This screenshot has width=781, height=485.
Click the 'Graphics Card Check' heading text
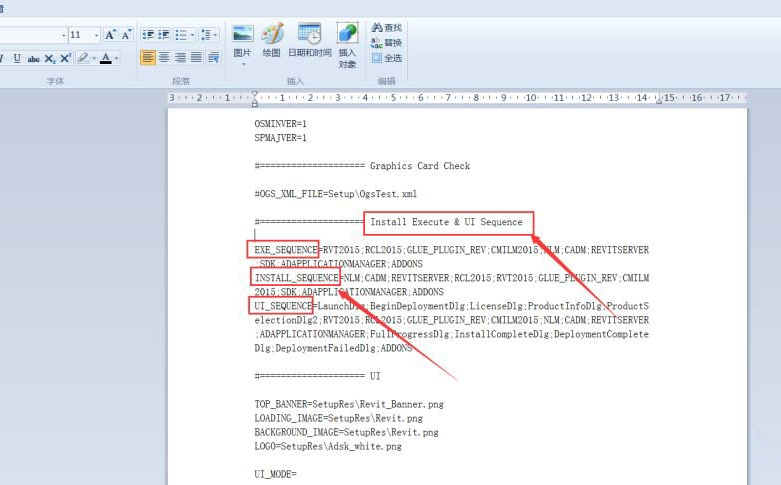[420, 166]
